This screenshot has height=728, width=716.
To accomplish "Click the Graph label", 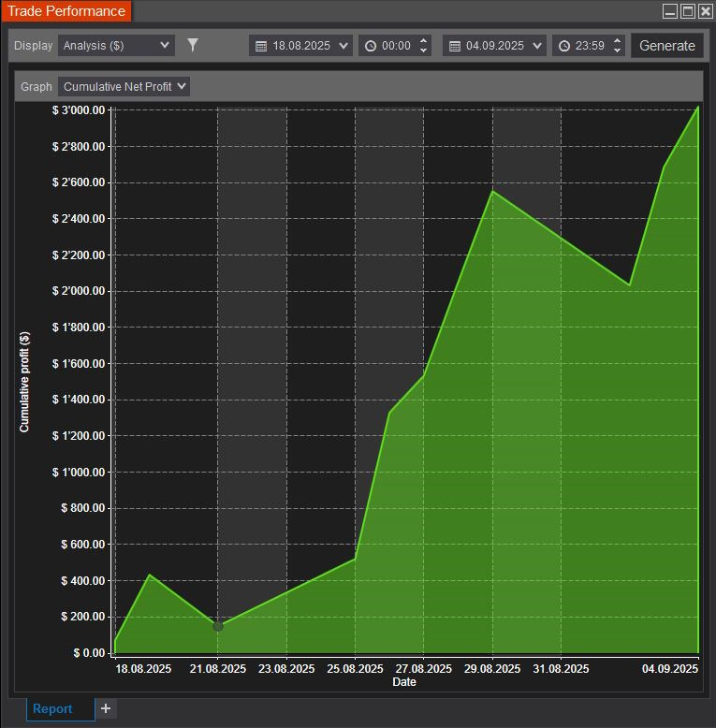I will pyautogui.click(x=37, y=86).
